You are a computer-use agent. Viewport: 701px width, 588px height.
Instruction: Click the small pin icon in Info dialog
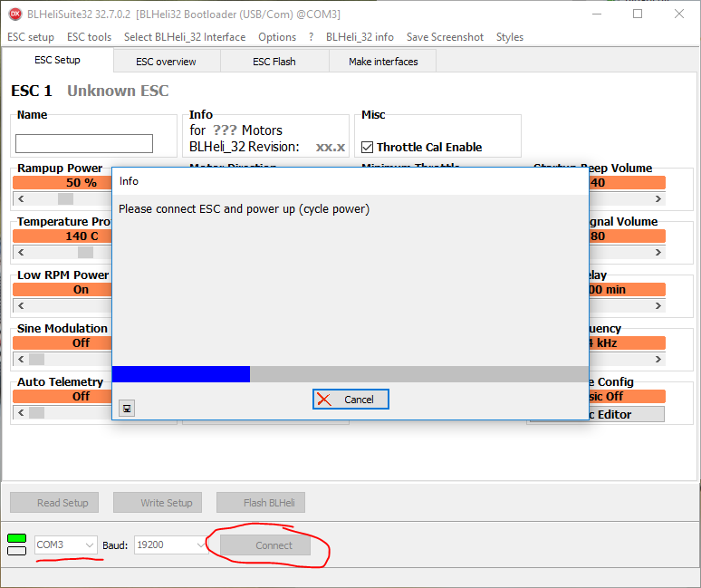coord(127,409)
